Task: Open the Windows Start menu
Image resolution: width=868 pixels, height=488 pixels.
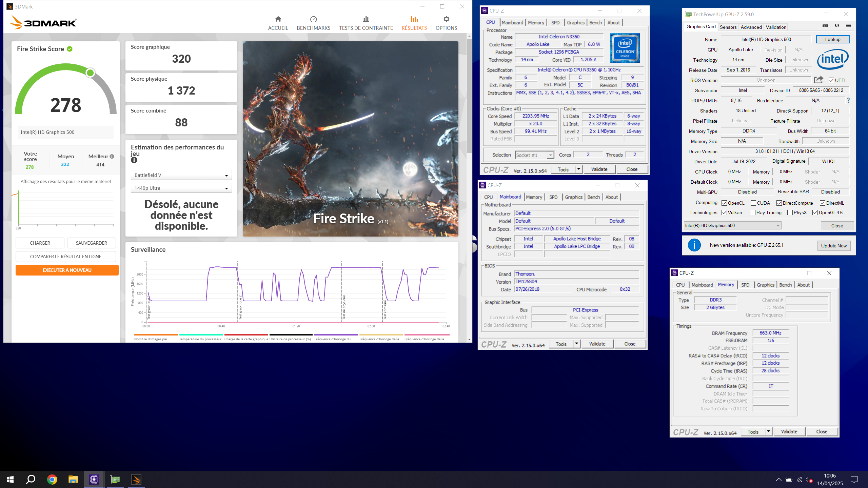Action: pyautogui.click(x=10, y=480)
